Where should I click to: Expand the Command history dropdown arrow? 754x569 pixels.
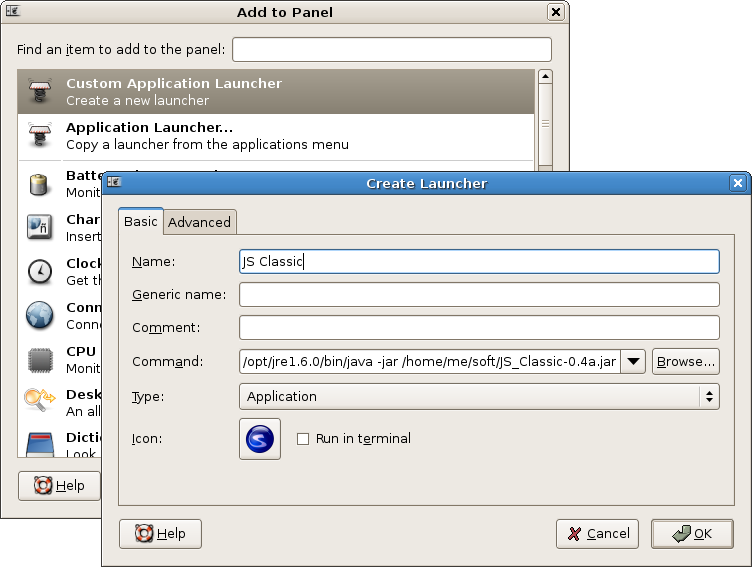pyautogui.click(x=633, y=362)
